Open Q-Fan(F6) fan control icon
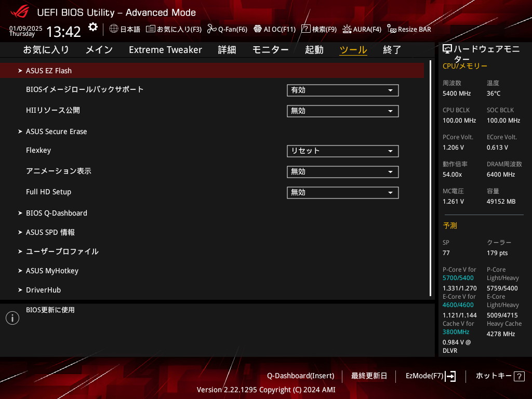532x399 pixels. click(x=211, y=29)
